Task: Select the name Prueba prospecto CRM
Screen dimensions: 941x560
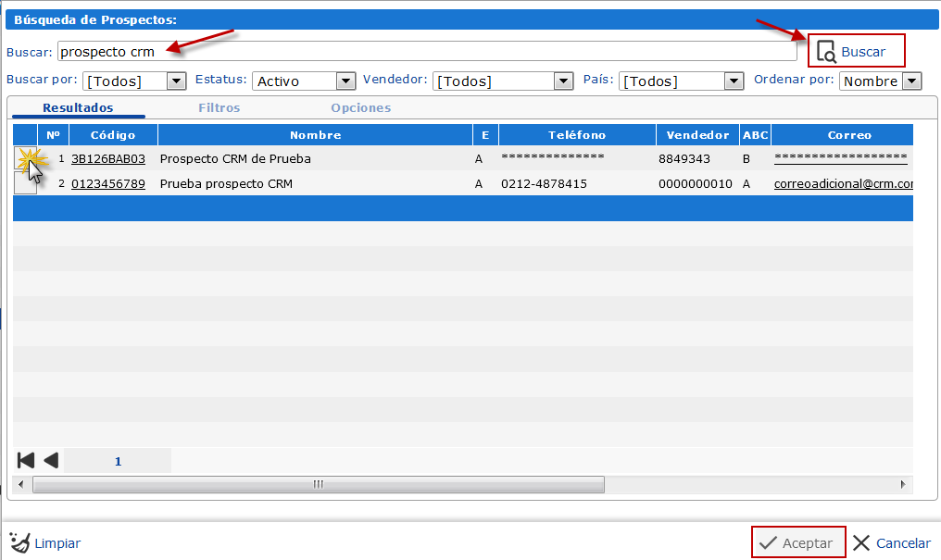Action: point(226,184)
